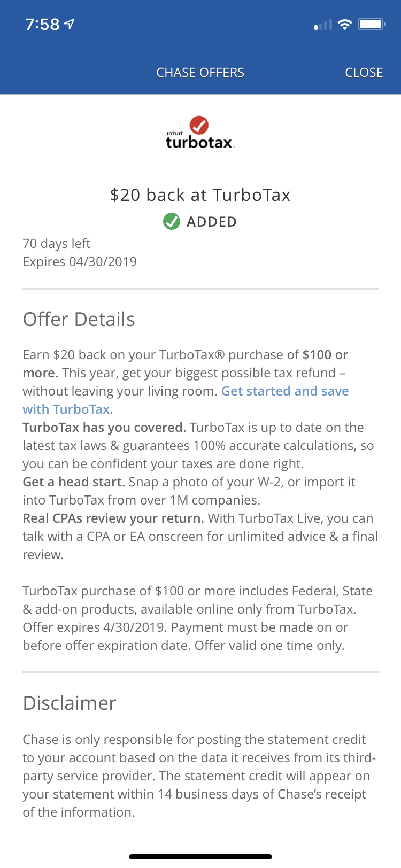Screen dimensions: 401x868
Task: Tap the green Added checkmark icon
Action: click(172, 221)
